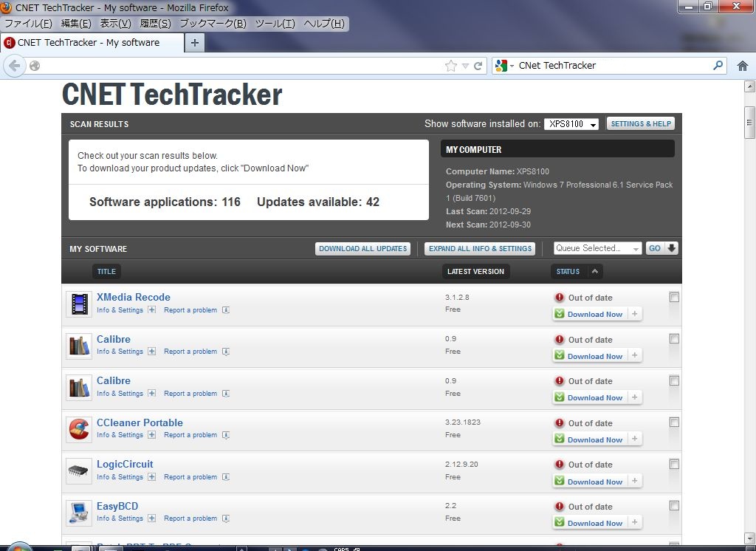Viewport: 756px width, 551px height.
Task: Open the computer selection dropdown showing XPS8100
Action: pos(571,123)
